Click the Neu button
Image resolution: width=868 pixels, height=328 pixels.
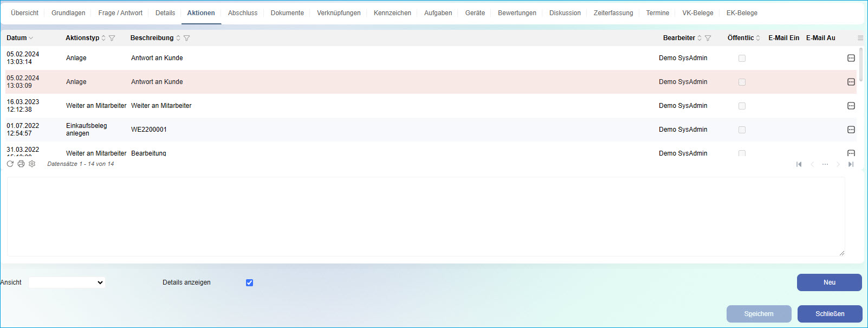(829, 282)
